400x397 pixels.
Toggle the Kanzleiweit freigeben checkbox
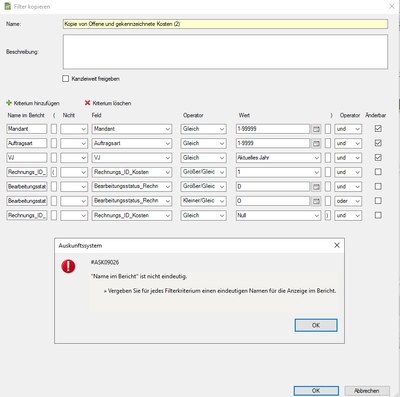(x=66, y=79)
